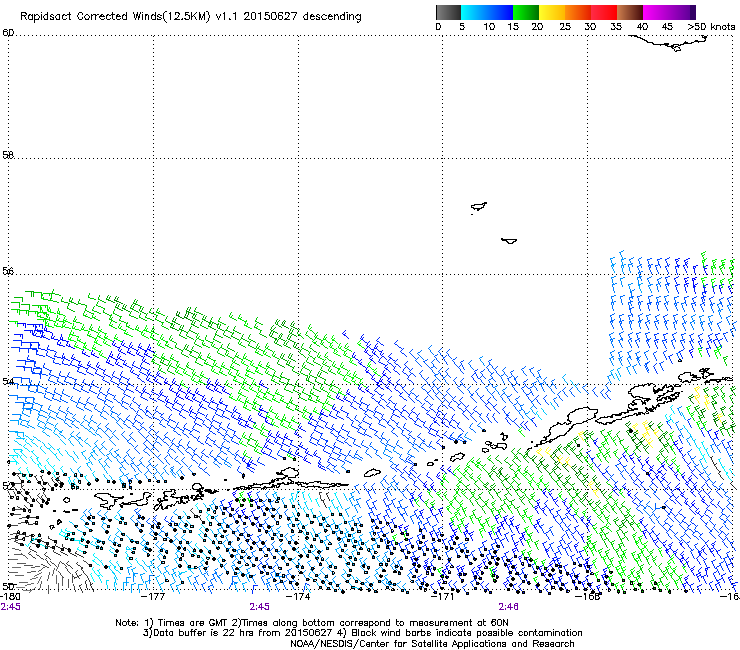Click the 58 latitude axis label
Image resolution: width=740 pixels, height=650 pixels.
click(x=8, y=155)
